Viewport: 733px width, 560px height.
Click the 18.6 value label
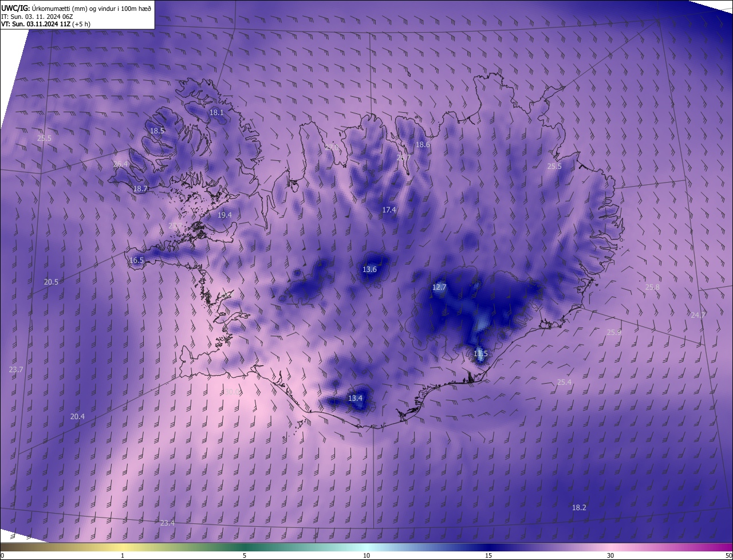(423, 145)
